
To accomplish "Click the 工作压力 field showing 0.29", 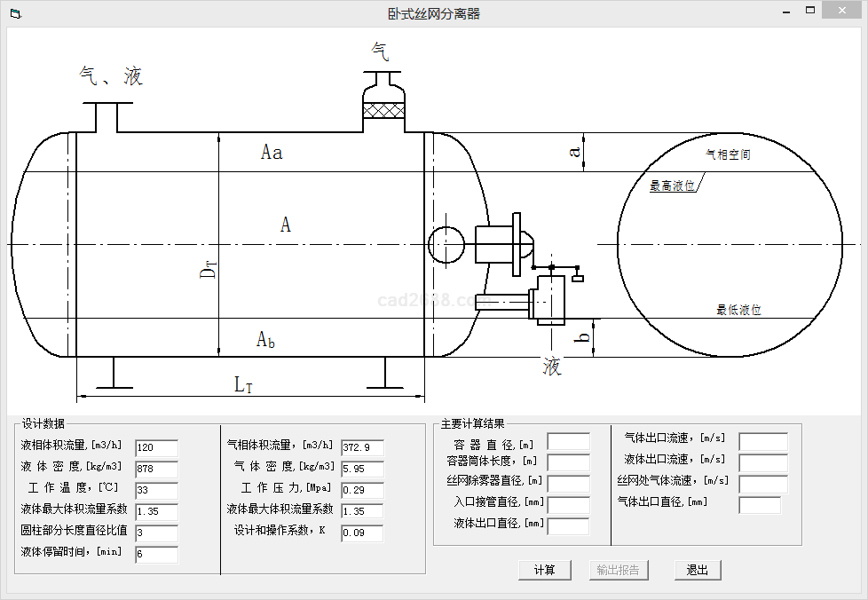I will (362, 491).
